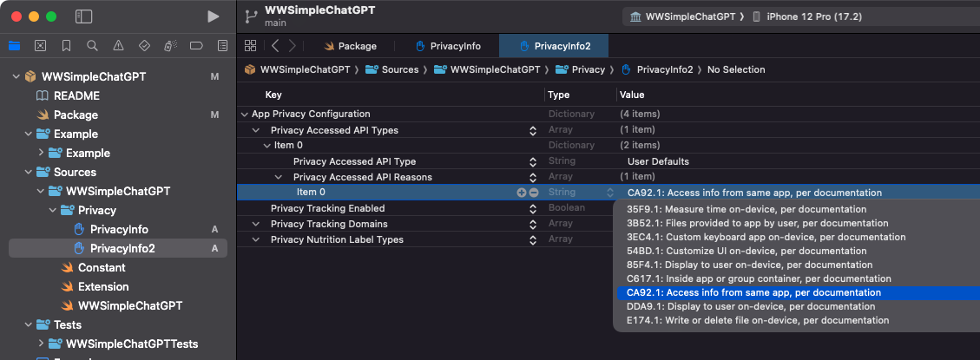Viewport: 980px width, 360px height.
Task: Open the Report navigator
Action: pyautogui.click(x=222, y=46)
